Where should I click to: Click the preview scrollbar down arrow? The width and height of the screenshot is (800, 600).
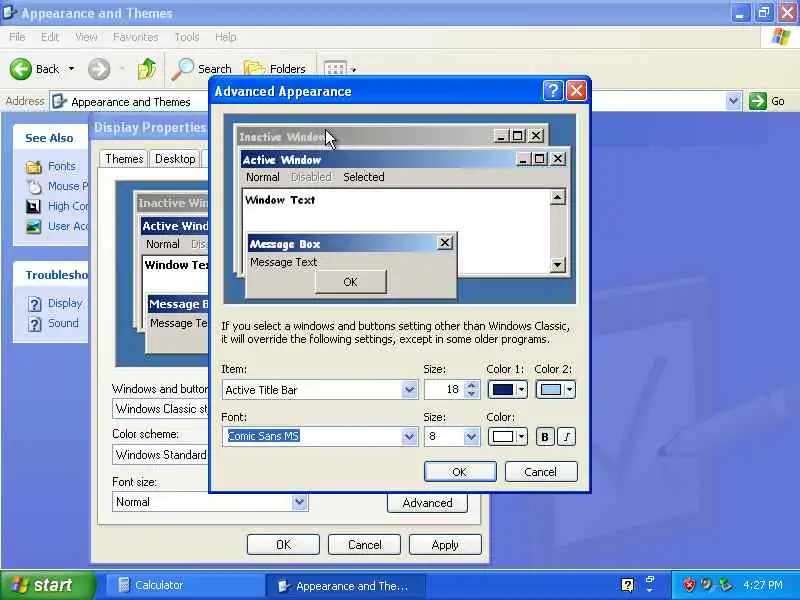pos(558,265)
